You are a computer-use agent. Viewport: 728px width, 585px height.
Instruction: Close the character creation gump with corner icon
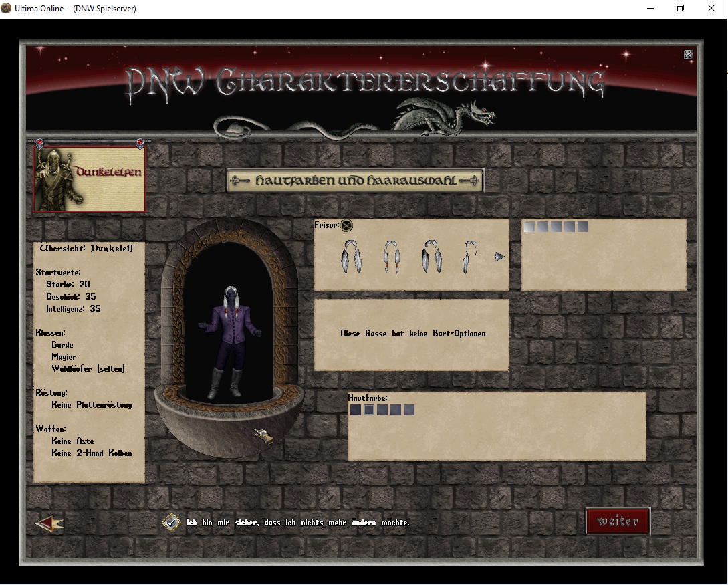tap(688, 55)
